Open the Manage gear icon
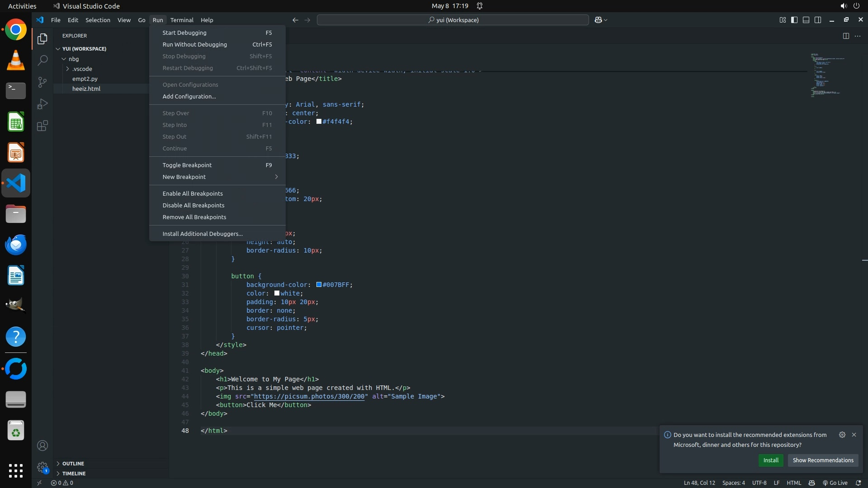 [42, 467]
